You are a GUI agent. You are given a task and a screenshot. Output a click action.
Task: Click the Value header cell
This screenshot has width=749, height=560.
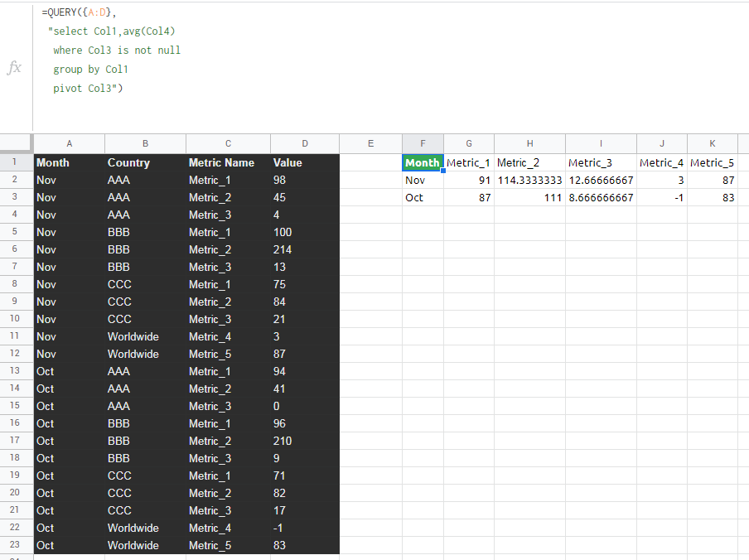point(305,162)
